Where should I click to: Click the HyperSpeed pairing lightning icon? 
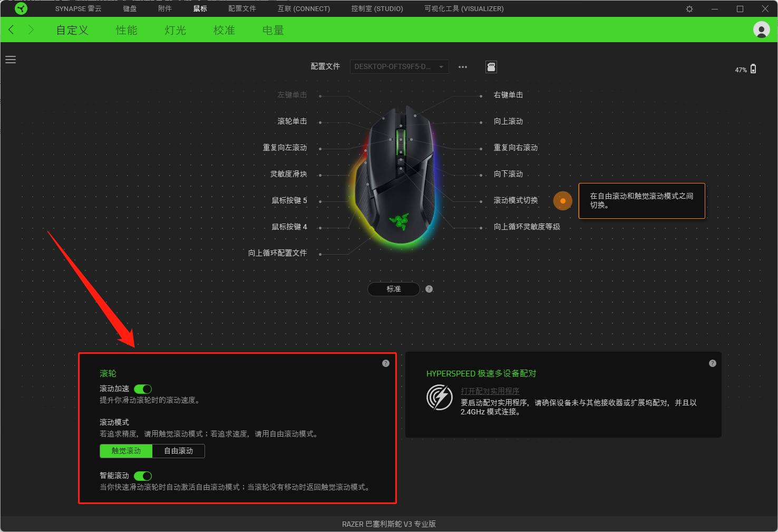440,398
